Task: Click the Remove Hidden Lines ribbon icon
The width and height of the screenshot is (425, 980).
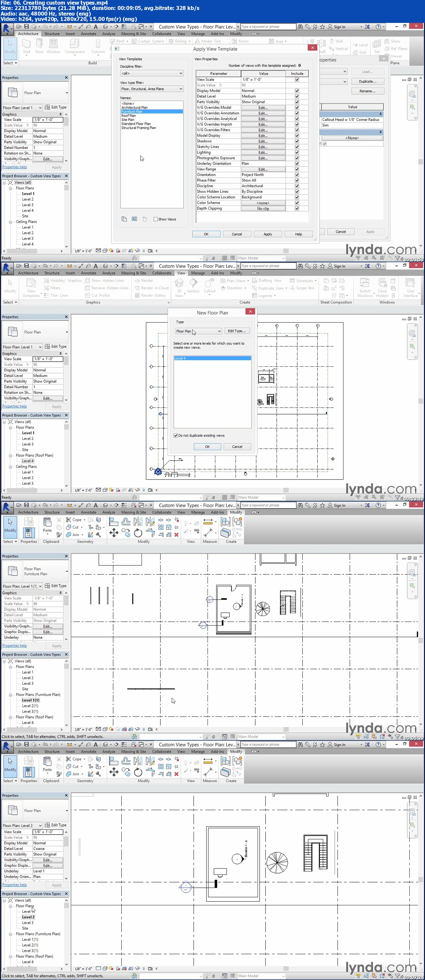Action: (88, 288)
